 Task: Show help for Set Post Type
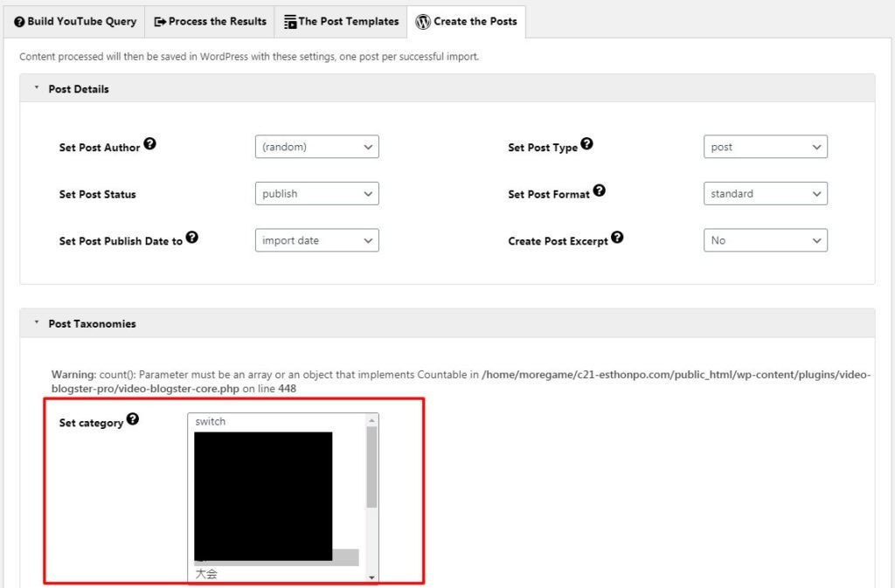pos(586,143)
